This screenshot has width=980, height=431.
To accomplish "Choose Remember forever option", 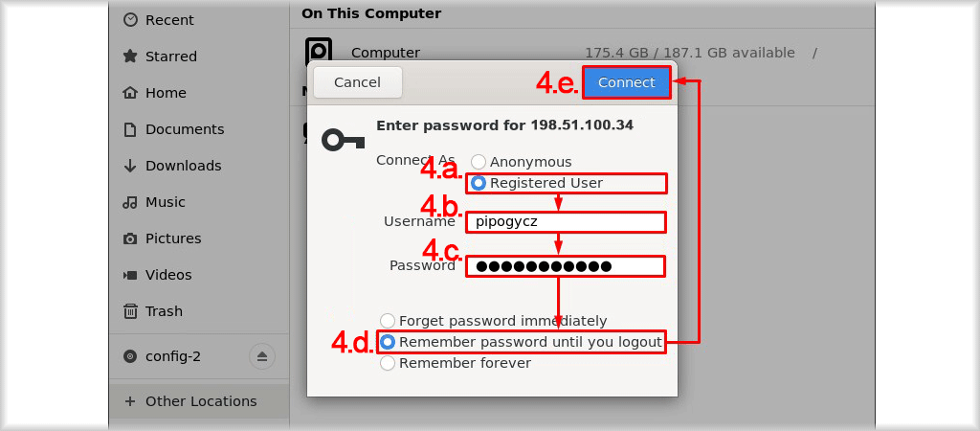I will pyautogui.click(x=388, y=363).
